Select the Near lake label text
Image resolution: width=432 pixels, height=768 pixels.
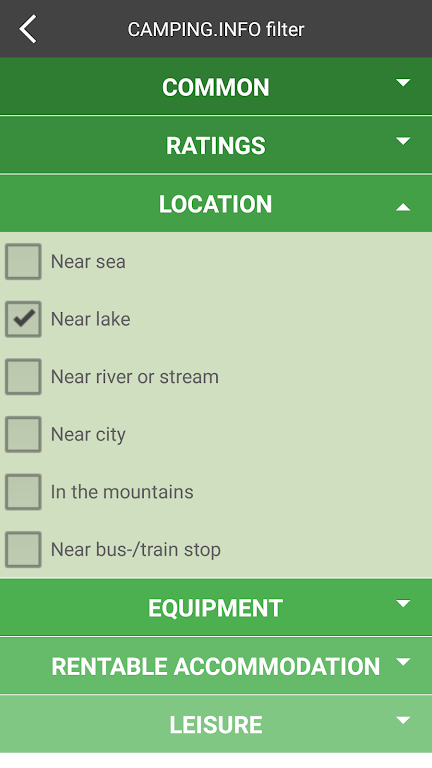91,319
